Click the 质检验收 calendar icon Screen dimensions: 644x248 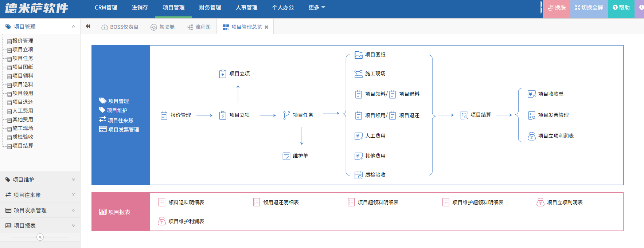tap(359, 175)
